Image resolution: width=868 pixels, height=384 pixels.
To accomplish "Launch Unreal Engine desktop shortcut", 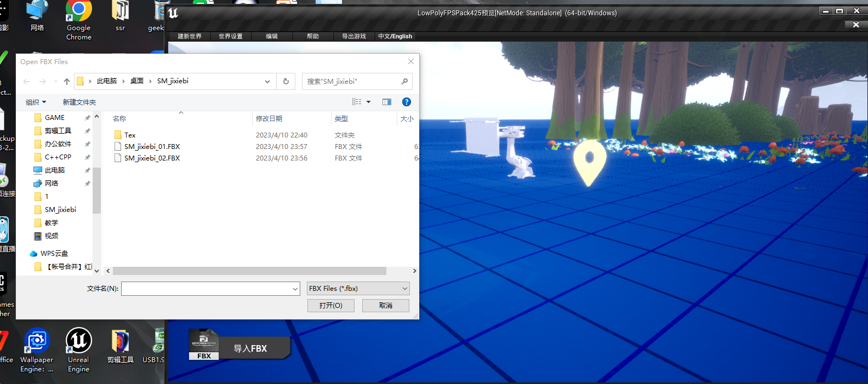I will click(78, 350).
